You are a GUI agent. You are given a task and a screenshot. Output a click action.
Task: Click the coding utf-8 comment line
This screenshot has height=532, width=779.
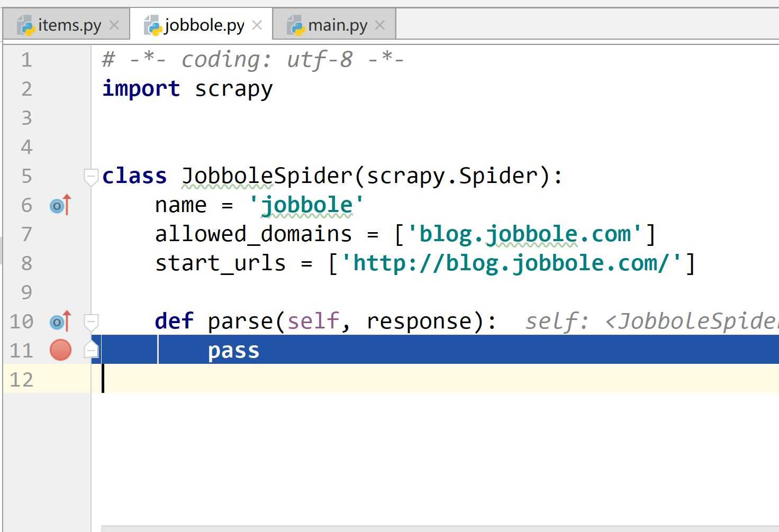tap(253, 60)
